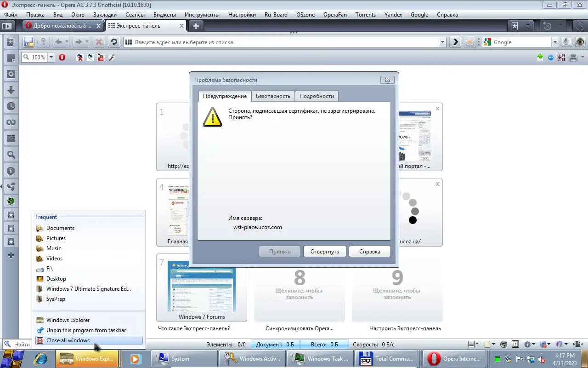Click the Что такое Экспресс-панель? link
The width and height of the screenshot is (588, 368).
click(x=194, y=328)
